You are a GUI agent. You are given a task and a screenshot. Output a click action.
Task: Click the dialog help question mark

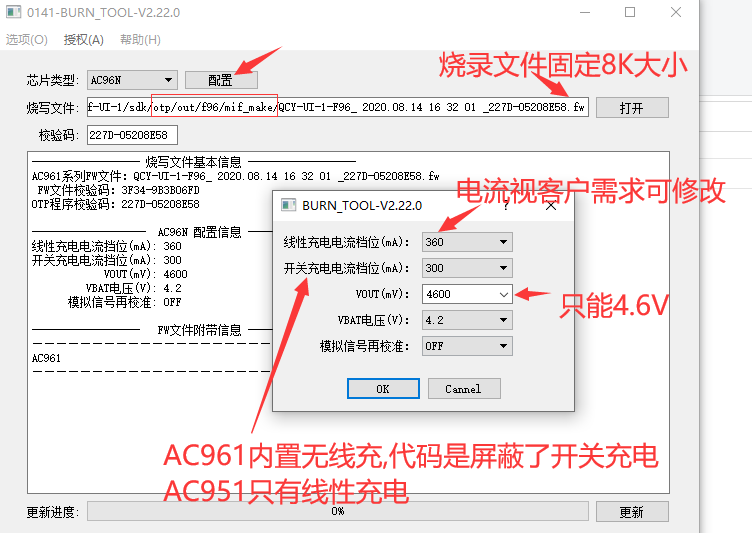coord(506,206)
